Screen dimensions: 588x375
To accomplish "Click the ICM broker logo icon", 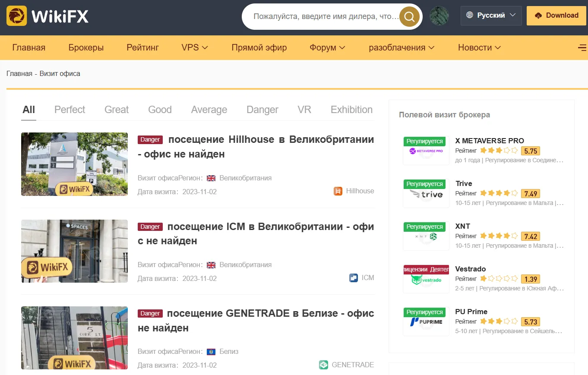I will [354, 277].
